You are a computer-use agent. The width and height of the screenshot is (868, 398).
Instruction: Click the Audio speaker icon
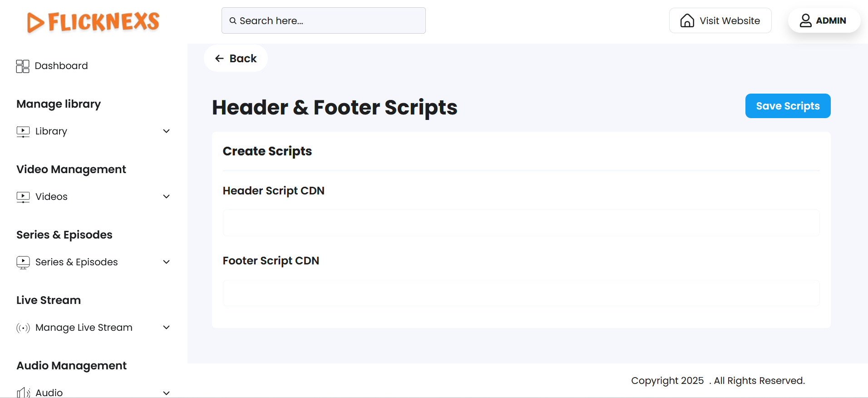click(x=23, y=393)
